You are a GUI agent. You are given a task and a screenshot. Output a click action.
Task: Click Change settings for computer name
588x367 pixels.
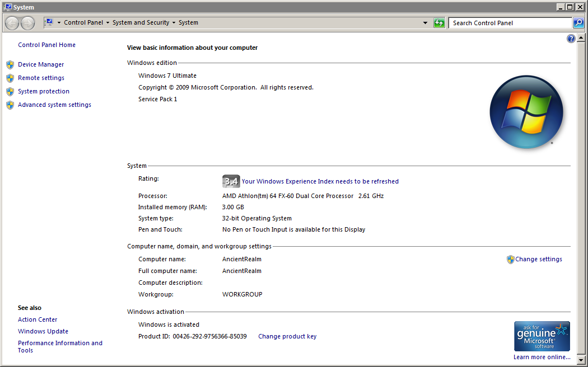[539, 259]
